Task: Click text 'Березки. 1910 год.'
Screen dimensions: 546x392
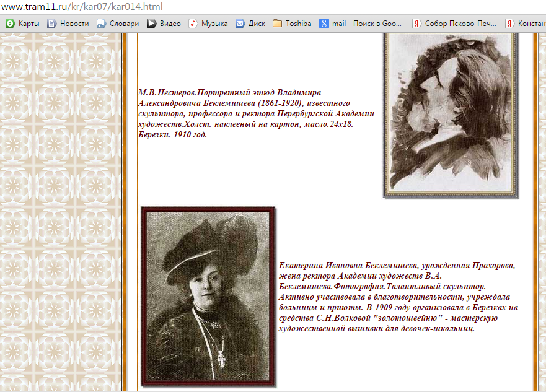Action: 172,134
